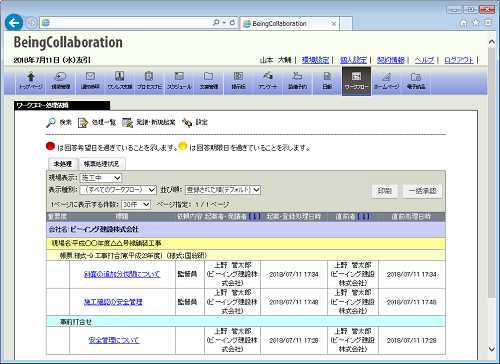The height and width of the screenshot is (364, 500).
Task: Open トップページ from the up-arrow icon
Action: click(x=31, y=81)
